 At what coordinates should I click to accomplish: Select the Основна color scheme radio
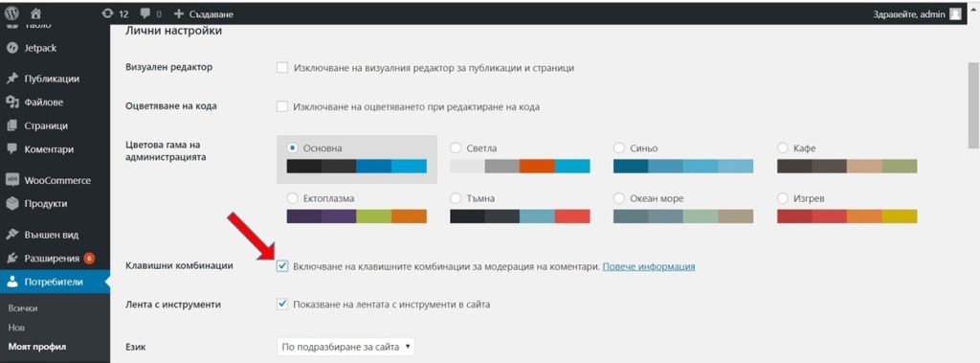[293, 147]
